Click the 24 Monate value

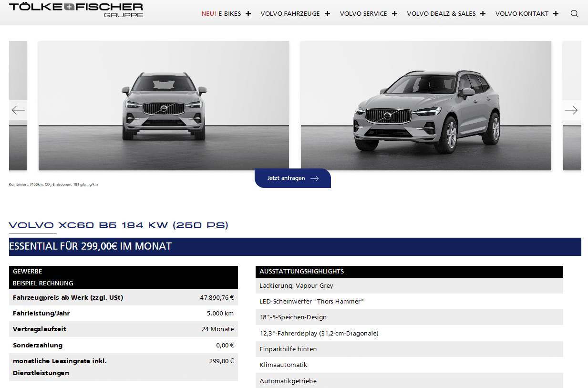point(218,329)
